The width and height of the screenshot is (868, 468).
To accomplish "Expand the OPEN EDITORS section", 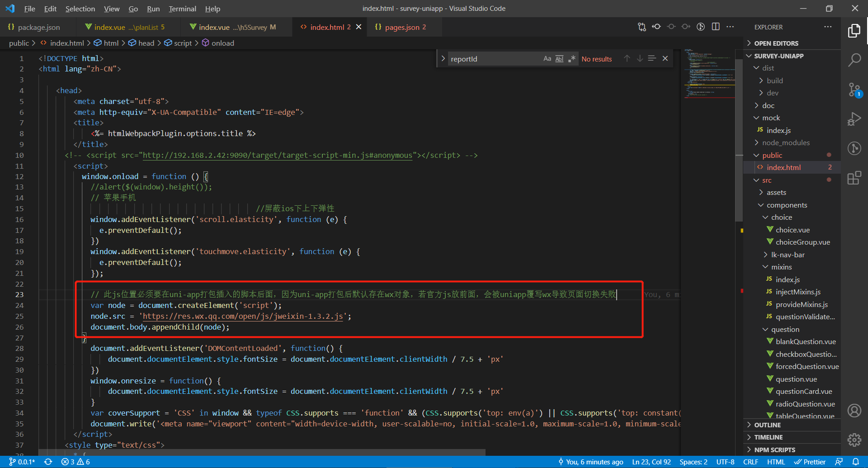I will click(x=792, y=43).
